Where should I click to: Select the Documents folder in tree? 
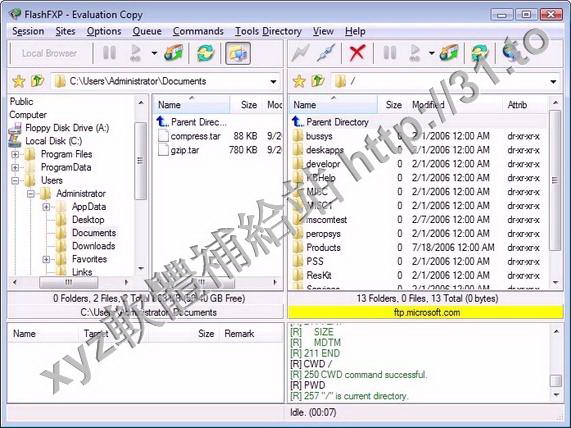point(94,233)
